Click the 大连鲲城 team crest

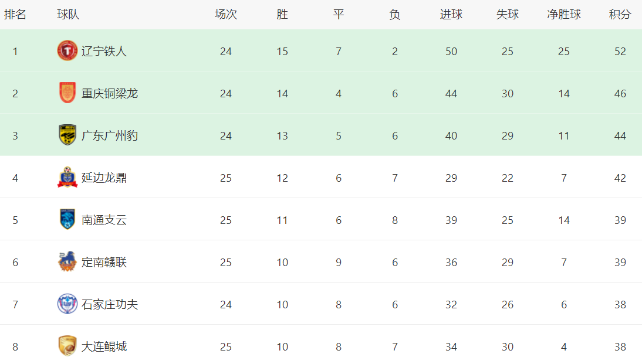pyautogui.click(x=67, y=346)
